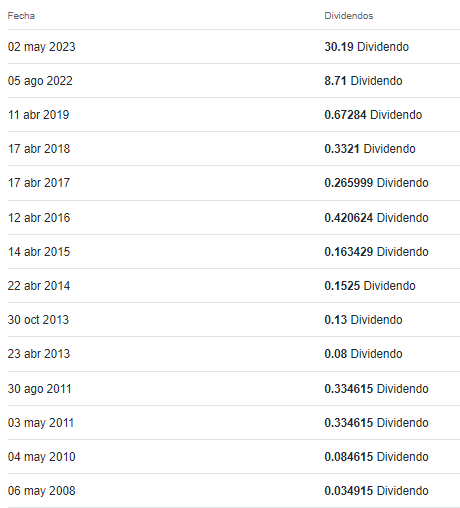This screenshot has width=460, height=508.
Task: Click the 0.3321 Dividendo entry
Action: [370, 149]
